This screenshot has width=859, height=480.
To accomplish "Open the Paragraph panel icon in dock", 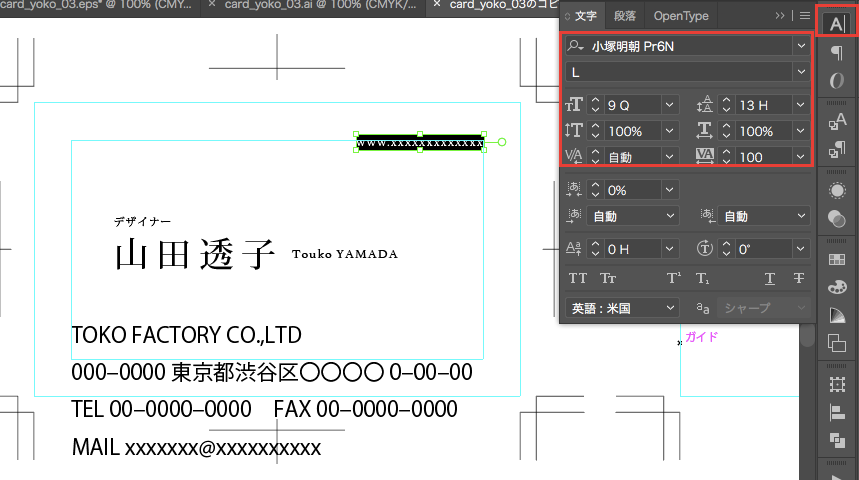I will [836, 52].
